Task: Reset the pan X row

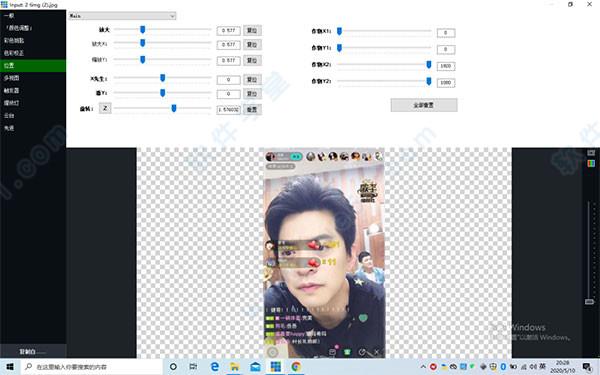Action: coord(252,80)
